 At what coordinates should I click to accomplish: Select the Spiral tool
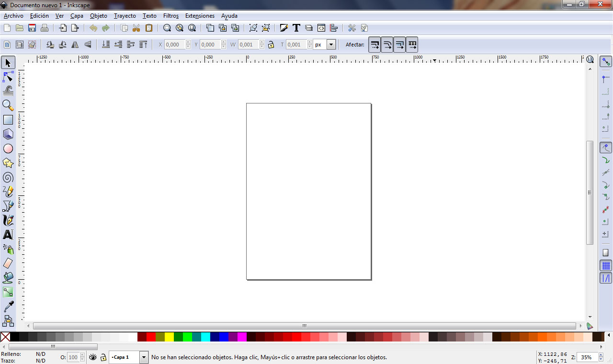coord(8,177)
